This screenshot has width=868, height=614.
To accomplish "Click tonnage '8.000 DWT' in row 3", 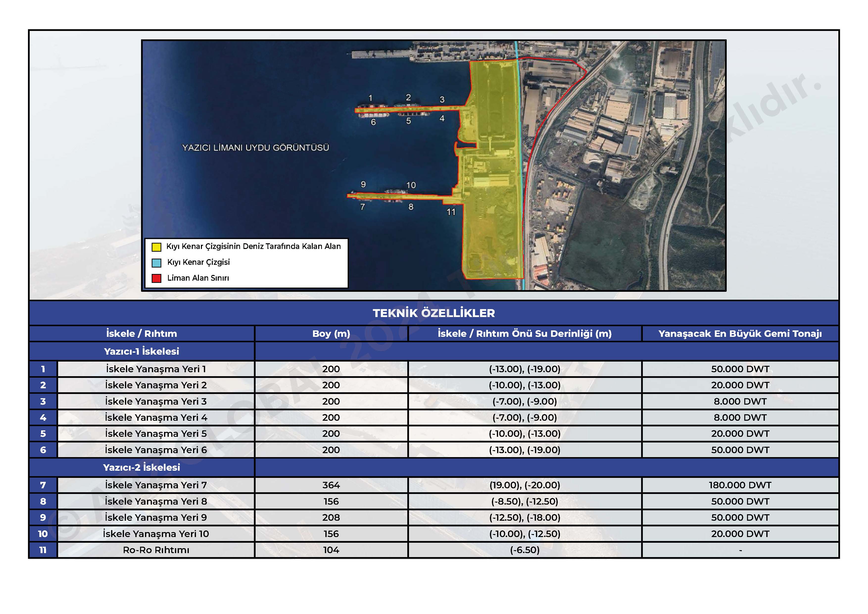I will tap(740, 401).
